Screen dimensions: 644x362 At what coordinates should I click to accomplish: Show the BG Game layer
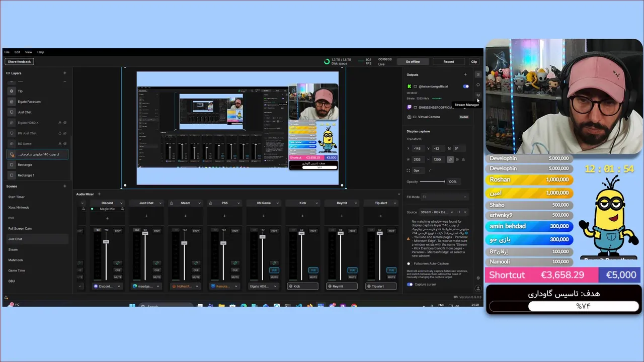point(65,144)
